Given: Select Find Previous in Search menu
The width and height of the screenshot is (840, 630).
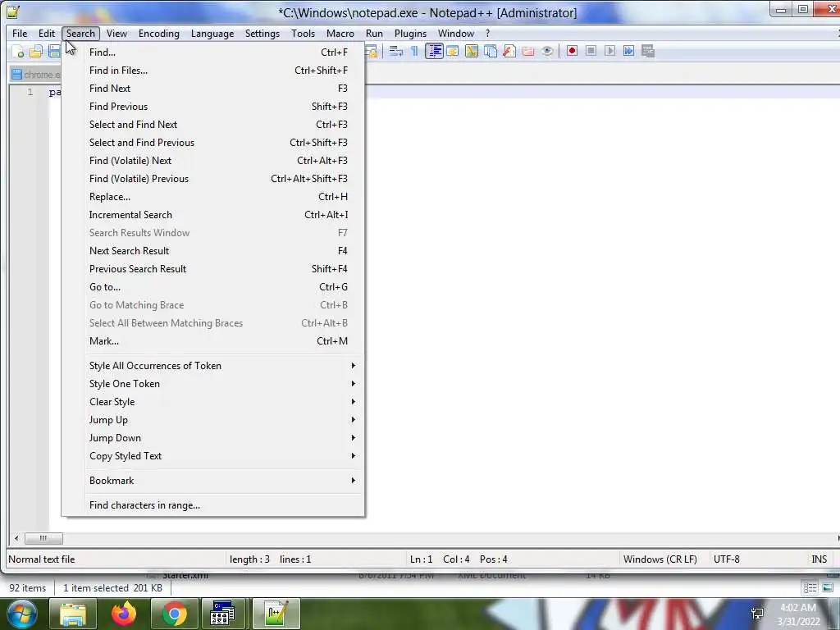Looking at the screenshot, I should click(x=213, y=106).
